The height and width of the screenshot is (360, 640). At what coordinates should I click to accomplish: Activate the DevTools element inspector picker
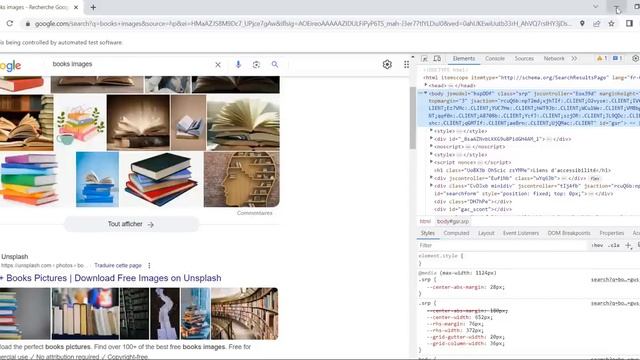pyautogui.click(x=424, y=59)
